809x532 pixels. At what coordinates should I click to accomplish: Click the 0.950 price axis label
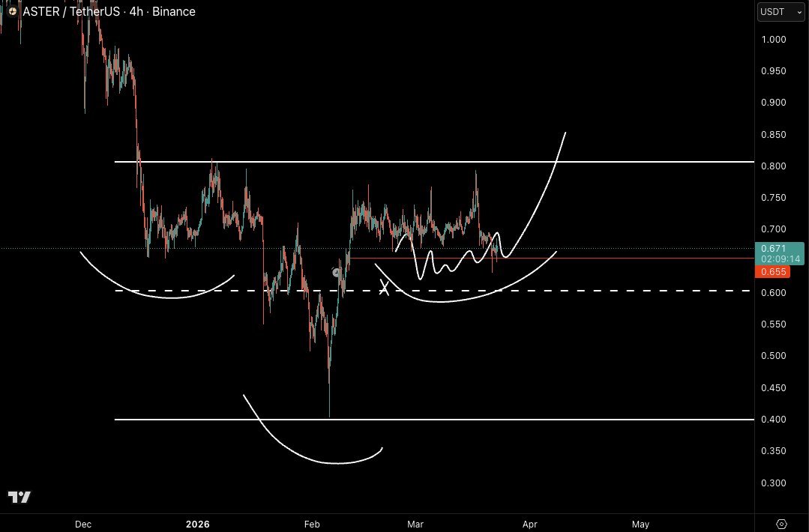774,71
